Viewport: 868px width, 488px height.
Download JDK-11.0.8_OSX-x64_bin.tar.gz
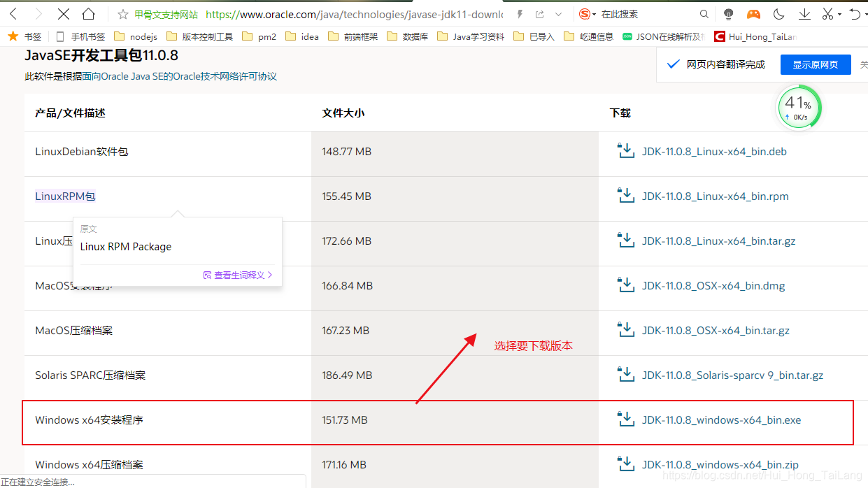pyautogui.click(x=716, y=330)
